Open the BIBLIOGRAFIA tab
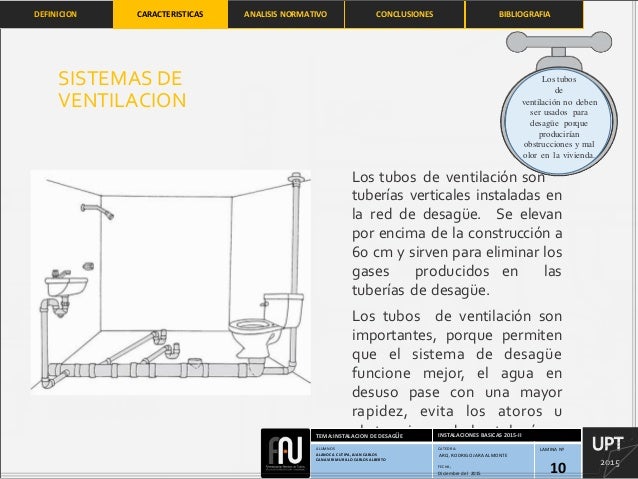This screenshot has height=479, width=638. [524, 14]
